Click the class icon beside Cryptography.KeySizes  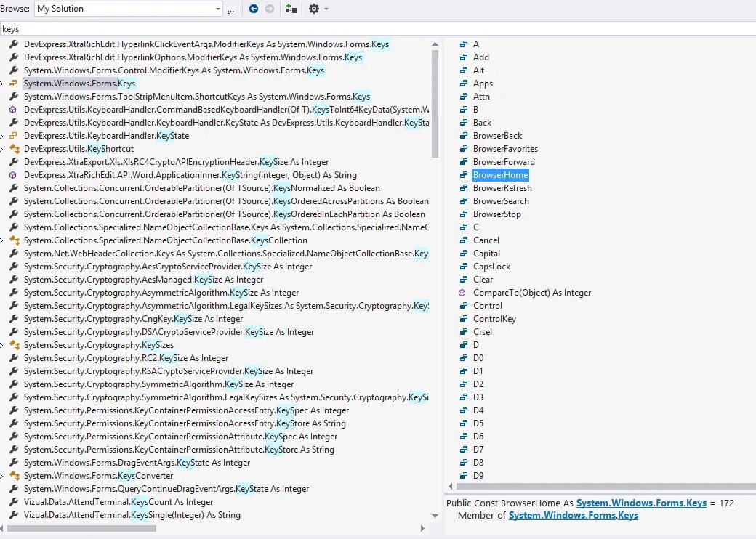point(14,345)
